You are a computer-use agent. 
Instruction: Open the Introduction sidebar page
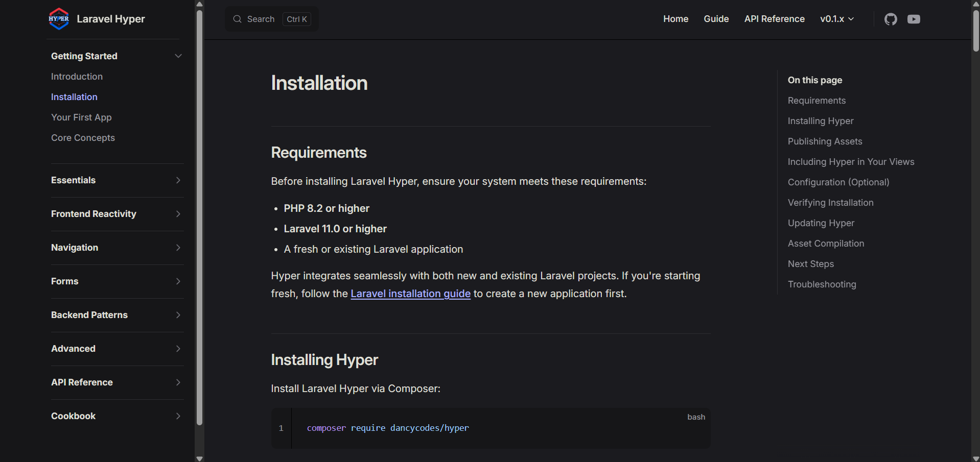(77, 77)
